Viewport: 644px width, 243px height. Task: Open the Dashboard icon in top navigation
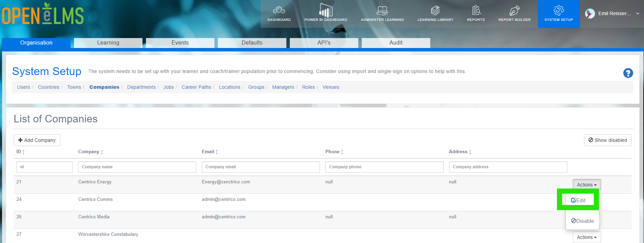[279, 10]
